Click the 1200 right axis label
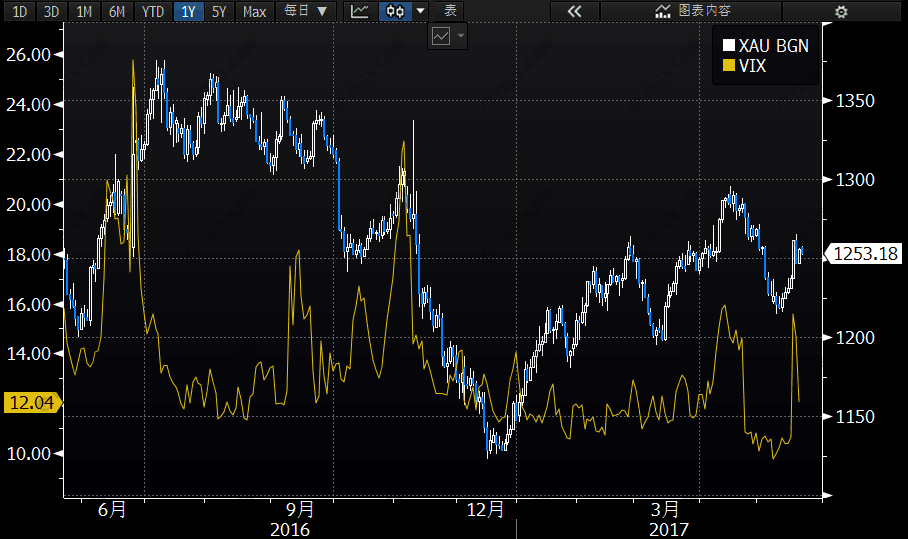 855,338
